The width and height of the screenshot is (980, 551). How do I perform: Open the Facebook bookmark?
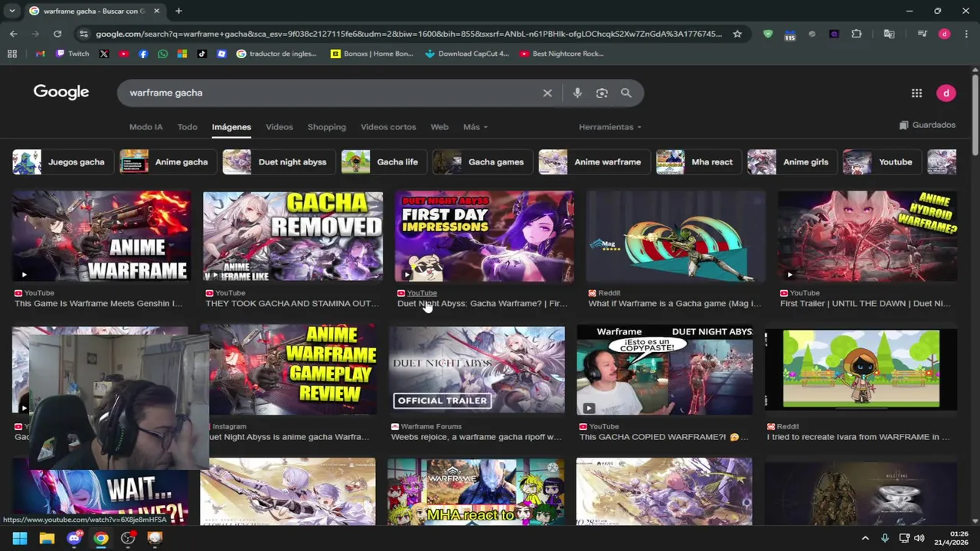143,54
